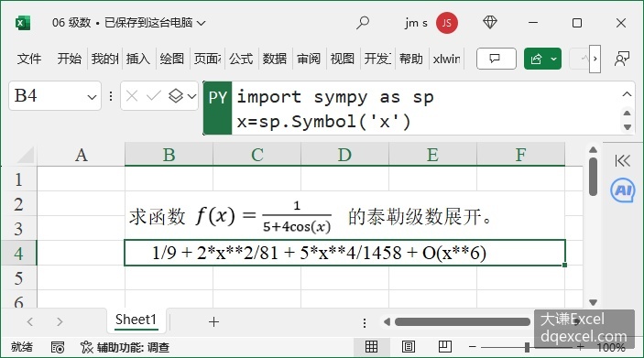Click the vertical scrollbar up arrow

click(x=593, y=150)
